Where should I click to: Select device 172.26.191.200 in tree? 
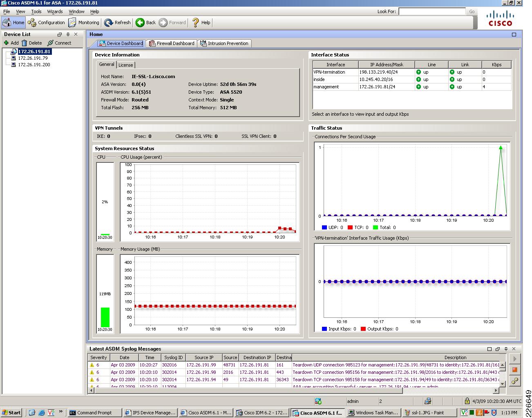pyautogui.click(x=34, y=65)
